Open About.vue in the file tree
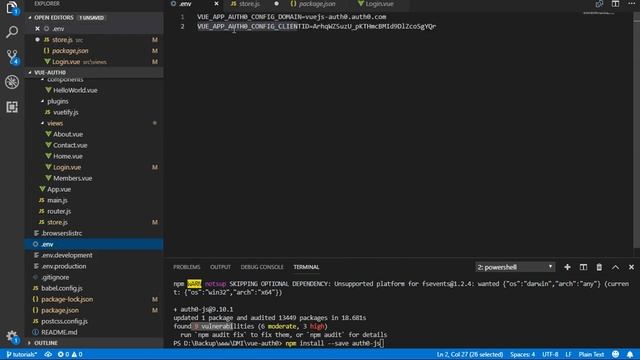The height and width of the screenshot is (360, 640). (x=68, y=134)
